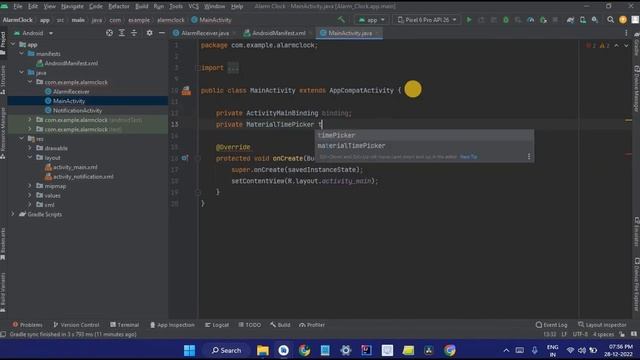Open the Event Log

(x=551, y=325)
